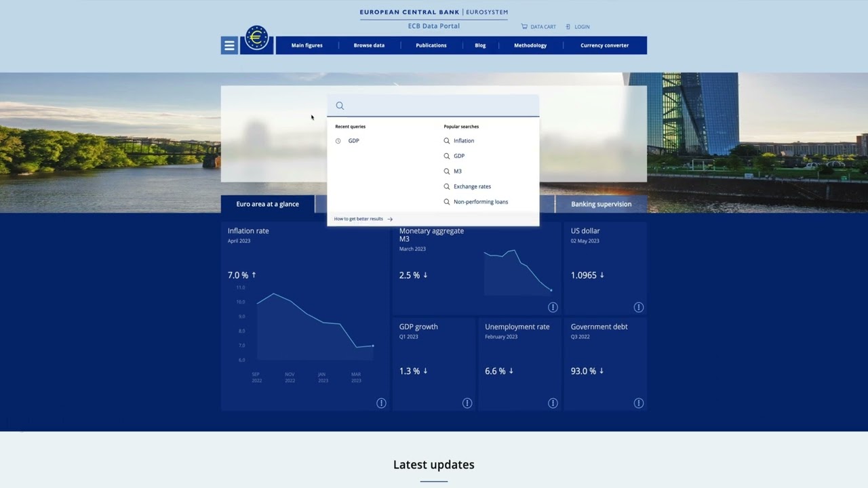Click the Recent queries heading
The width and height of the screenshot is (868, 488).
pyautogui.click(x=350, y=127)
